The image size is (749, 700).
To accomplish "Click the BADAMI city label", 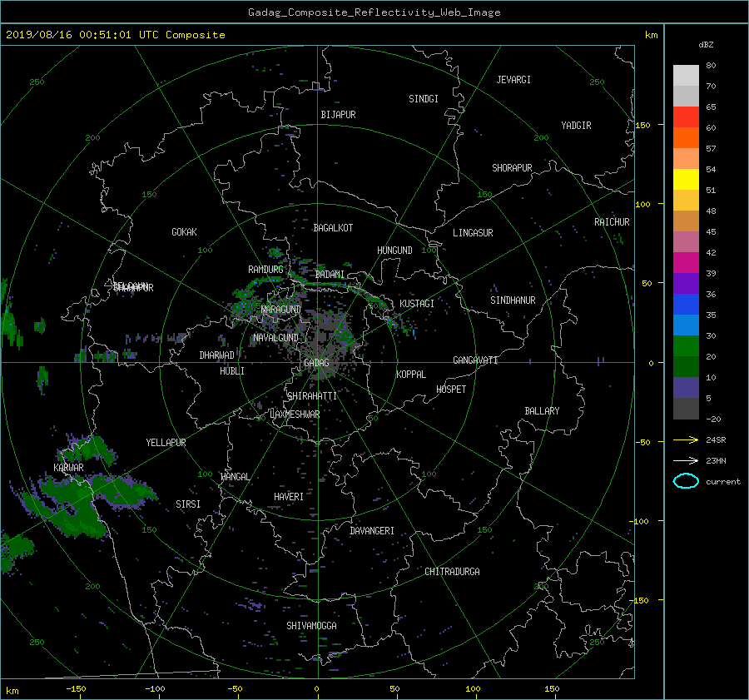I will click(x=330, y=275).
